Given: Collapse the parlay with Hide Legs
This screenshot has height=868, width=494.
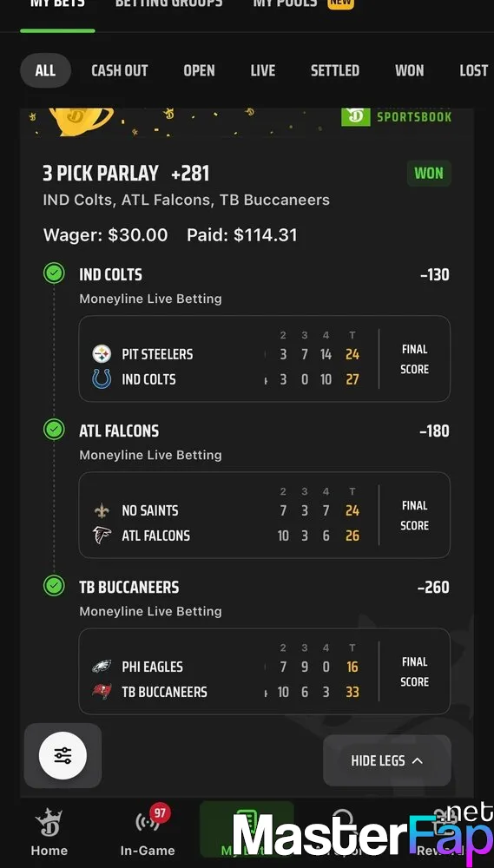Looking at the screenshot, I should point(387,760).
